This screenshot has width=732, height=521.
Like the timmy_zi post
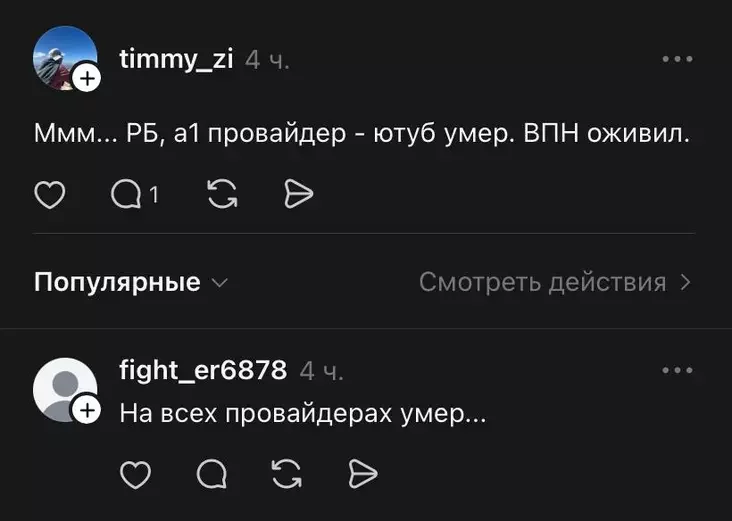[49, 194]
